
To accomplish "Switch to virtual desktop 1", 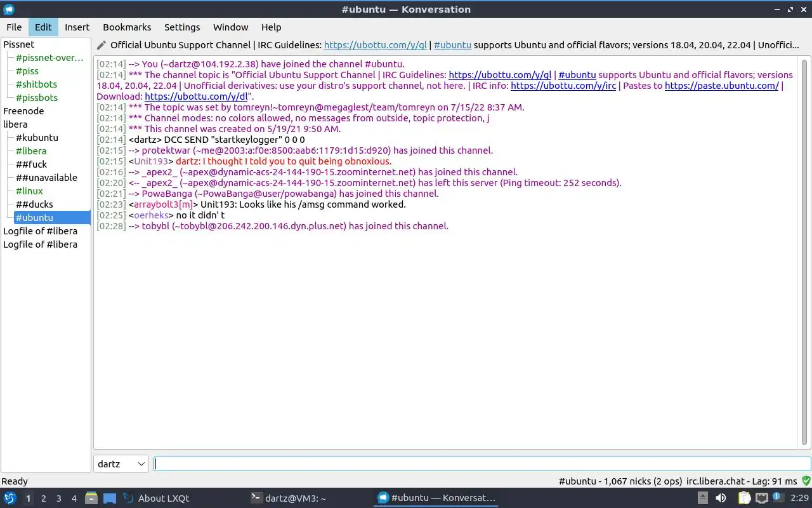I will 29,498.
